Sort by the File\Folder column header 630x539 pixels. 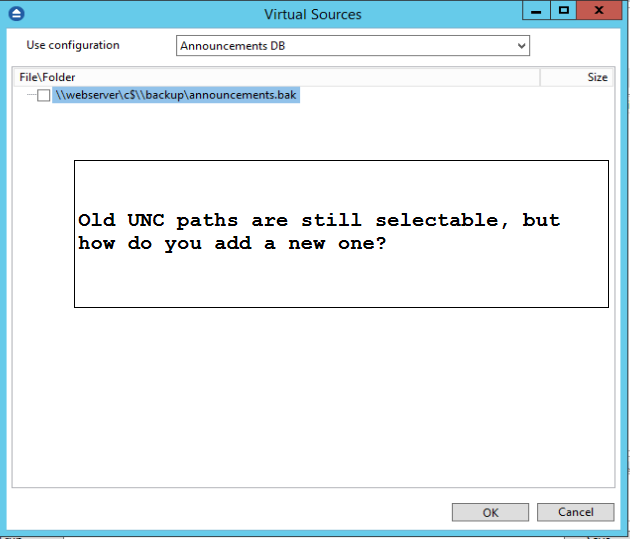click(277, 77)
